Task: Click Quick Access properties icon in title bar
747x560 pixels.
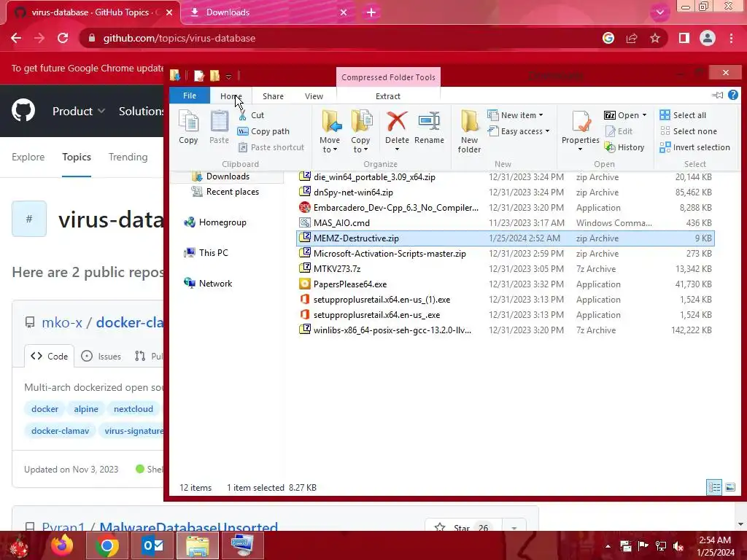Action: [x=199, y=76]
